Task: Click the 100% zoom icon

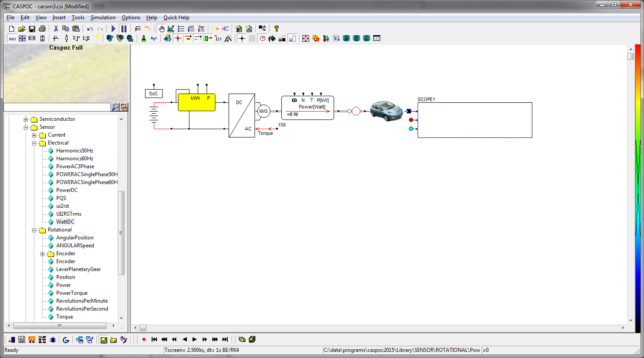Action: [x=12, y=39]
